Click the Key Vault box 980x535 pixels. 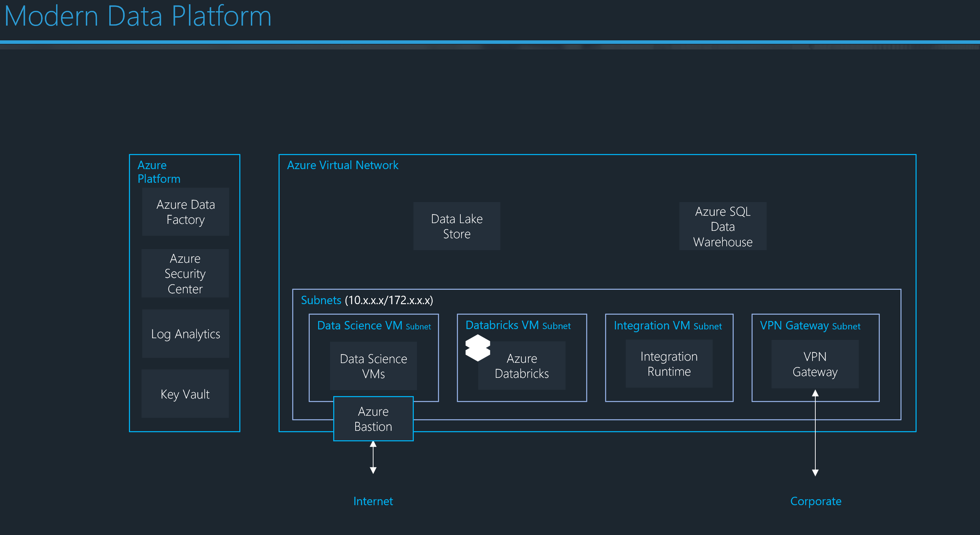pyautogui.click(x=185, y=394)
